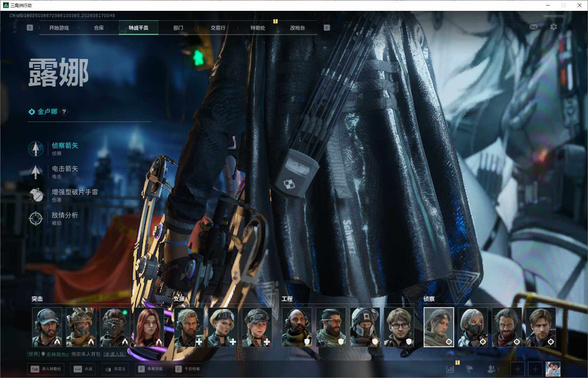This screenshot has height=378, width=588.
Task: Open the 改枪台 tab
Action: click(297, 28)
